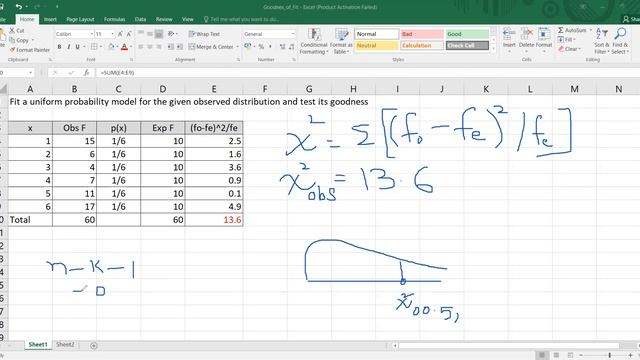Click the Insert Function fx icon
Screen dimensions: 640x360
87,73
